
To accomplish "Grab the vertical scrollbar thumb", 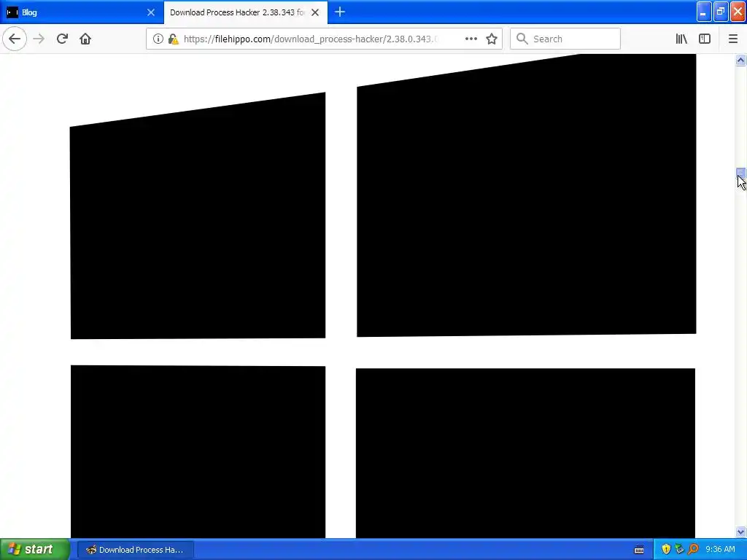I will 740,174.
